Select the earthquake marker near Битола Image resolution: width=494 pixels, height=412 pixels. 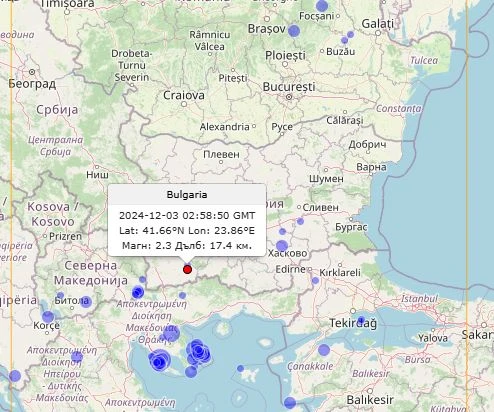[x=86, y=302]
